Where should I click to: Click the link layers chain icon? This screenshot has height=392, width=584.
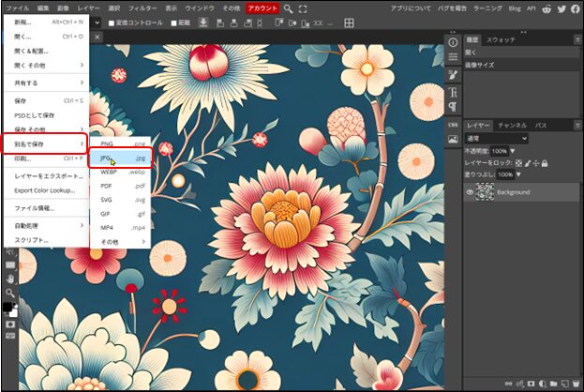(x=508, y=384)
